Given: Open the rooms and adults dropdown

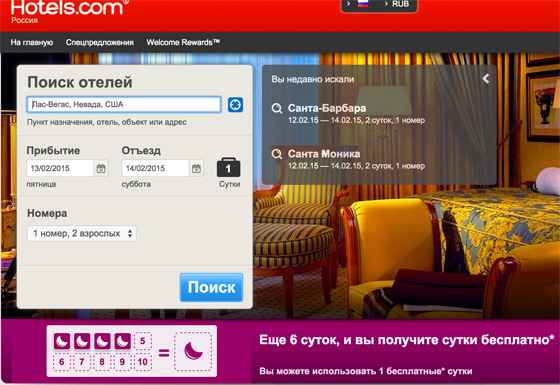Looking at the screenshot, I should 82,234.
